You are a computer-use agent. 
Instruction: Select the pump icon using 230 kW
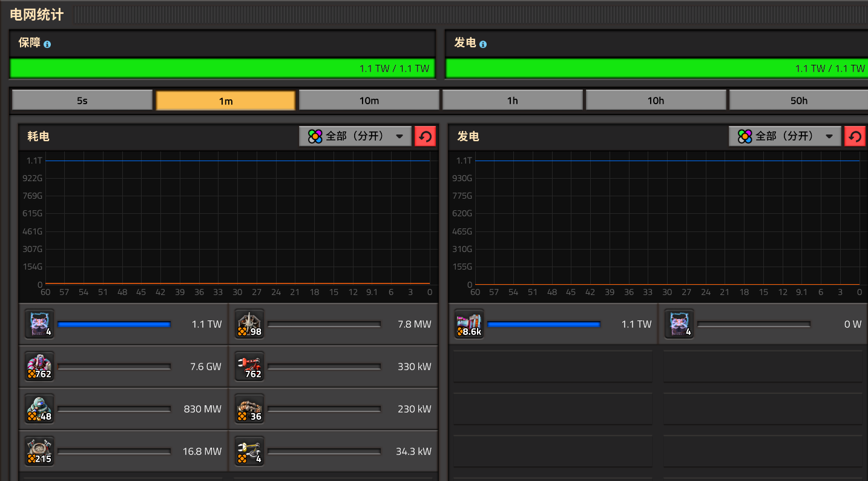click(x=249, y=409)
